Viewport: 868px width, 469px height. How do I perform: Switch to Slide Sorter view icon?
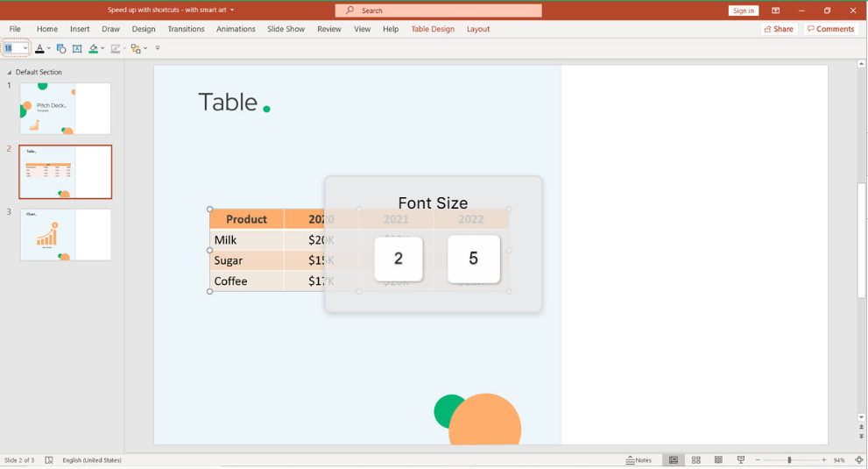(695, 460)
